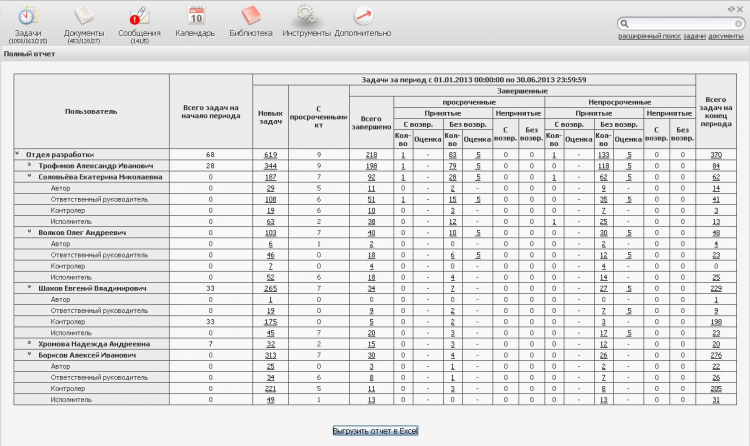
Task: Click Ответственный руководитель new tasks value 108
Action: 270,199
